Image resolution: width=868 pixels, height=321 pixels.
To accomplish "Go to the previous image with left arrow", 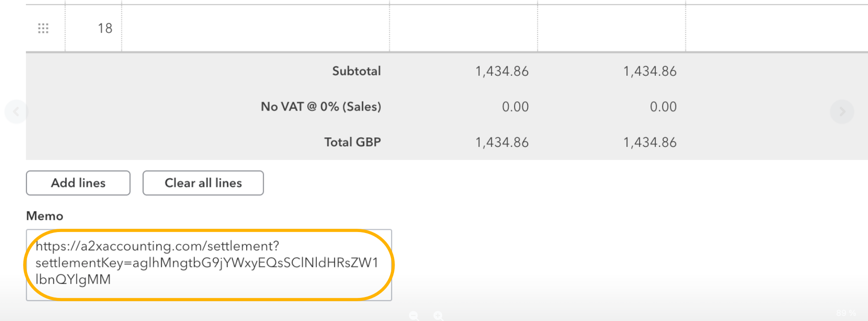I will click(16, 112).
